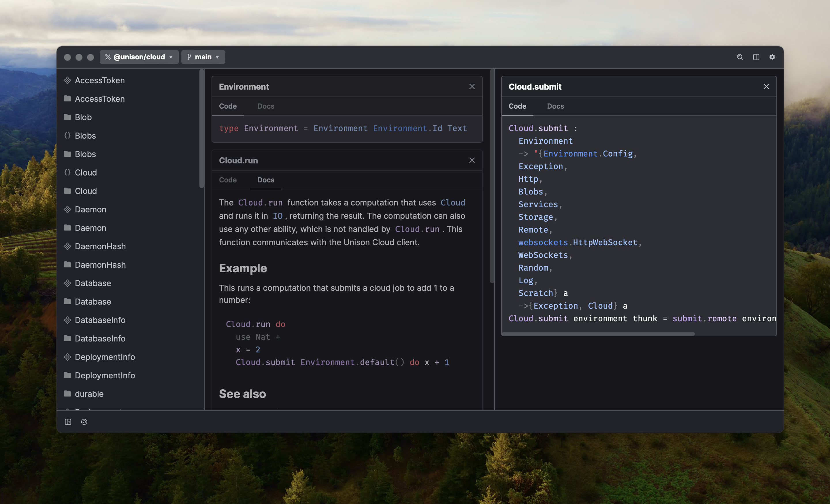Open the @unison/cloud project dropdown

pos(139,57)
